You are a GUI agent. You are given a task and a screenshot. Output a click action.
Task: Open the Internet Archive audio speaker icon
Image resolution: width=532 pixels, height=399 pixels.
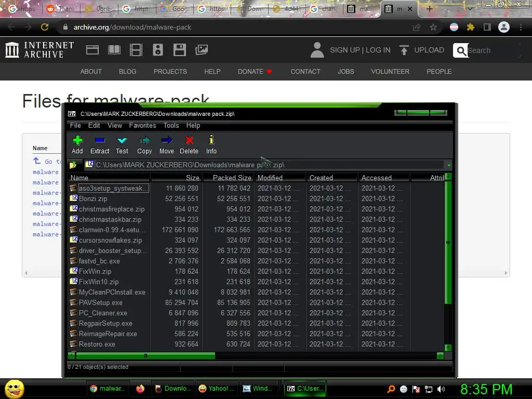pyautogui.click(x=158, y=50)
